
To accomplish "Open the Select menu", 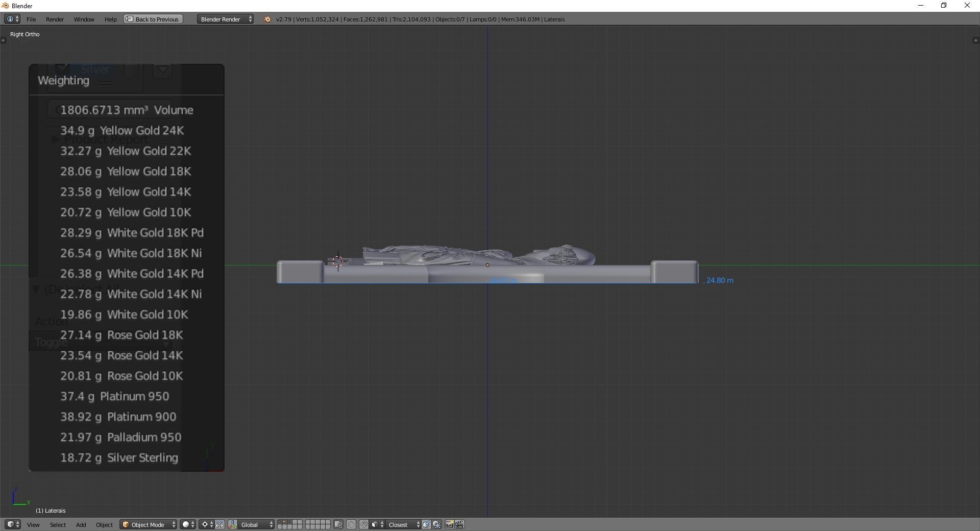I will point(58,525).
